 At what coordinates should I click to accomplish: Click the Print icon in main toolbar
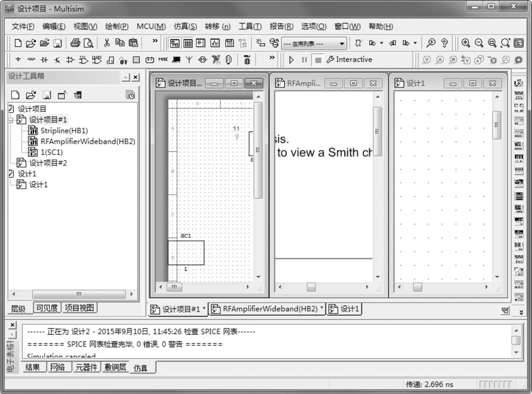tap(75, 43)
